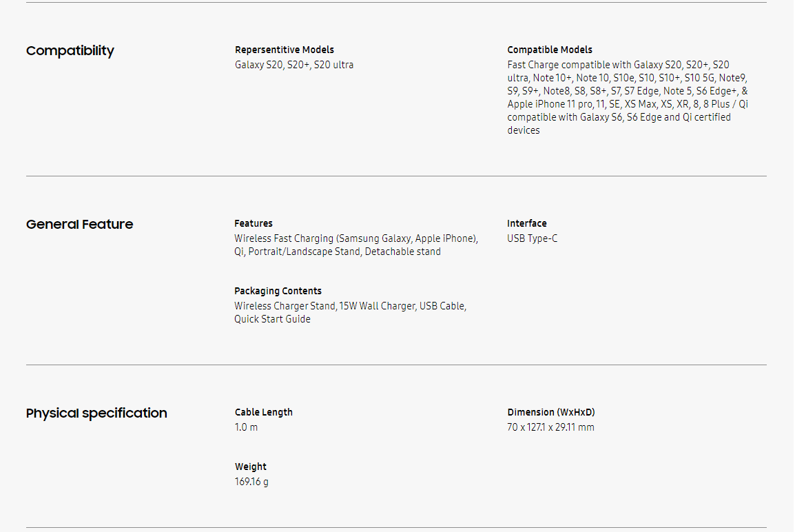Click the 169.16 g weight value

pyautogui.click(x=251, y=482)
